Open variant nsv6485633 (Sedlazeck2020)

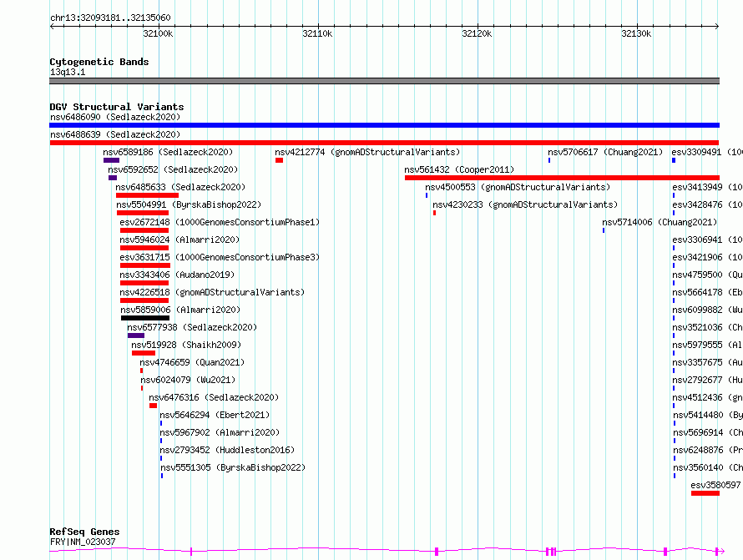coord(180,187)
